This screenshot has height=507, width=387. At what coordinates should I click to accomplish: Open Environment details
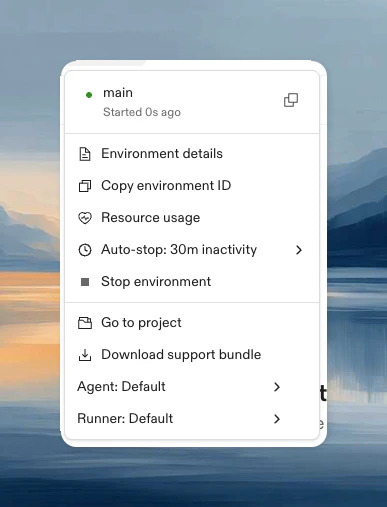click(x=192, y=154)
